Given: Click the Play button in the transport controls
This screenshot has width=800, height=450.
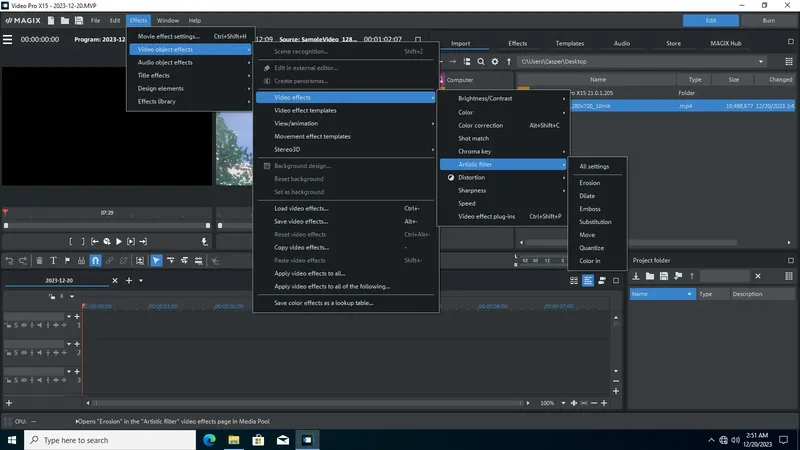Looking at the screenshot, I should (x=119, y=241).
